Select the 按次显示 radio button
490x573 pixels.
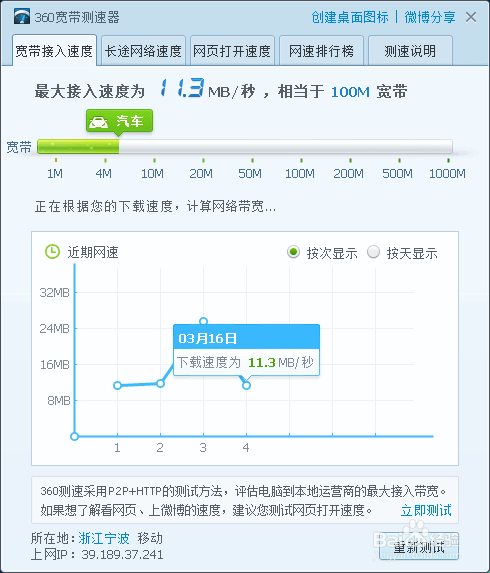click(x=293, y=252)
